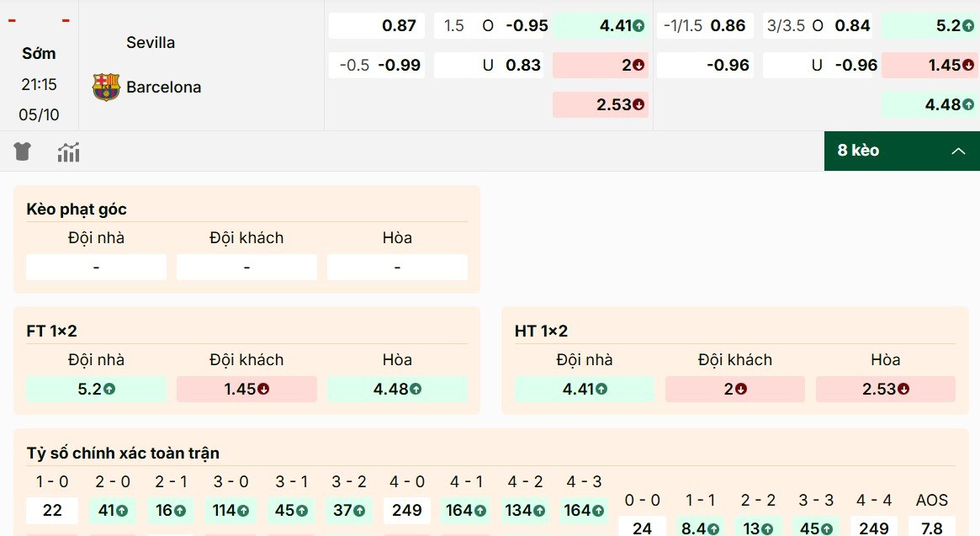Select Đội khách 1.45 odds in FT 1×2

click(x=246, y=389)
